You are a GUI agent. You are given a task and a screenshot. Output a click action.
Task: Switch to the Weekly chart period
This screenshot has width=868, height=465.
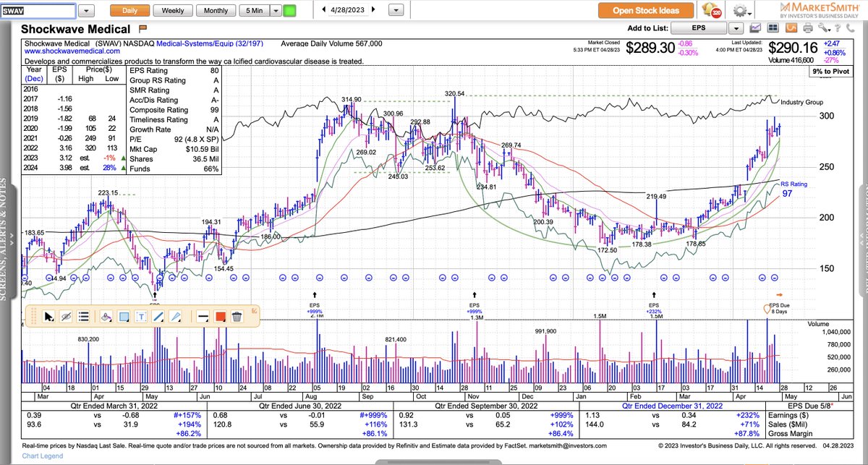[172, 11]
